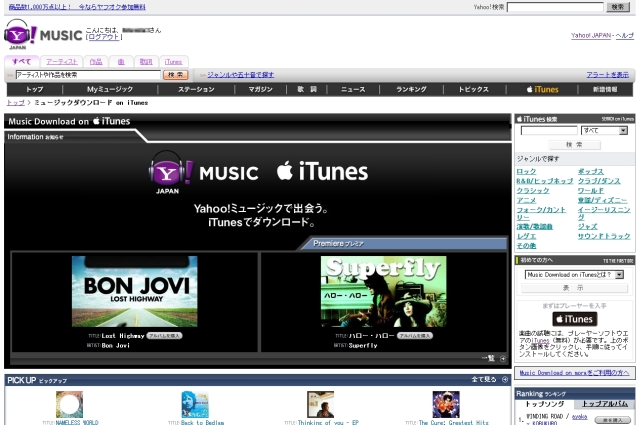
Task: Open the レゲエ genre link
Action: 526,236
